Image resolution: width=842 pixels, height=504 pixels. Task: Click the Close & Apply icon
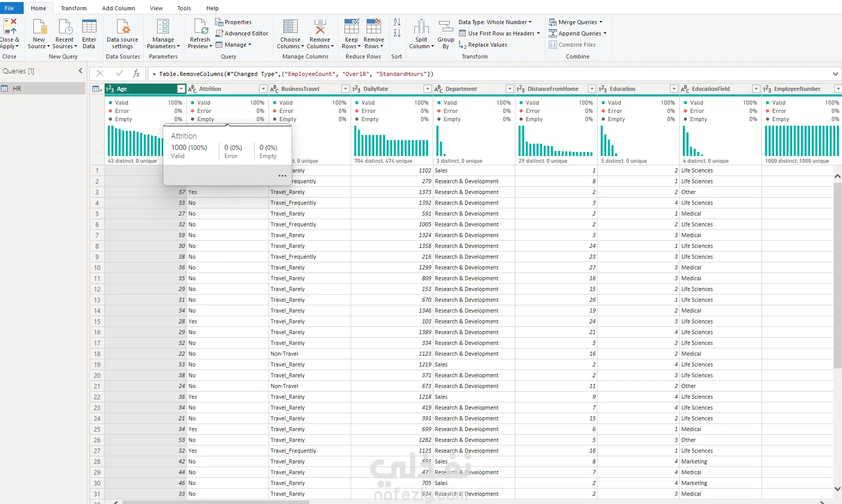coord(10,26)
